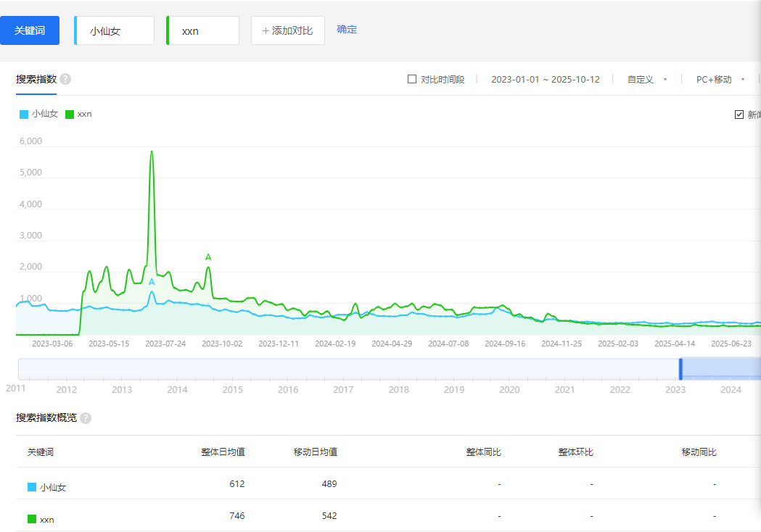Click the help icon beside 搜索指数 tab
This screenshot has height=532, width=761.
(x=65, y=79)
